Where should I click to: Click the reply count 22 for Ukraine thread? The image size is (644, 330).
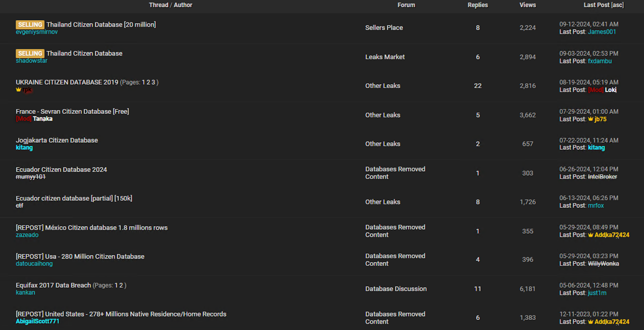tap(477, 86)
